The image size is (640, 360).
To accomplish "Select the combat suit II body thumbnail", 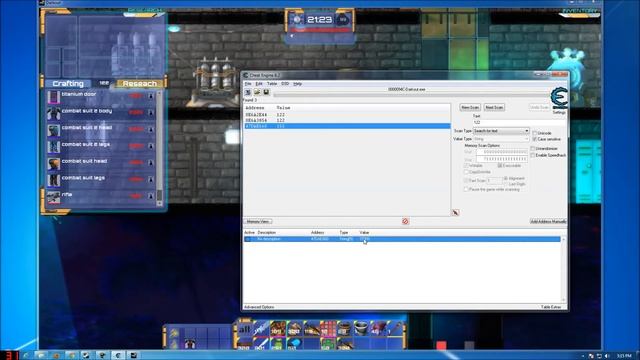I will (53, 113).
